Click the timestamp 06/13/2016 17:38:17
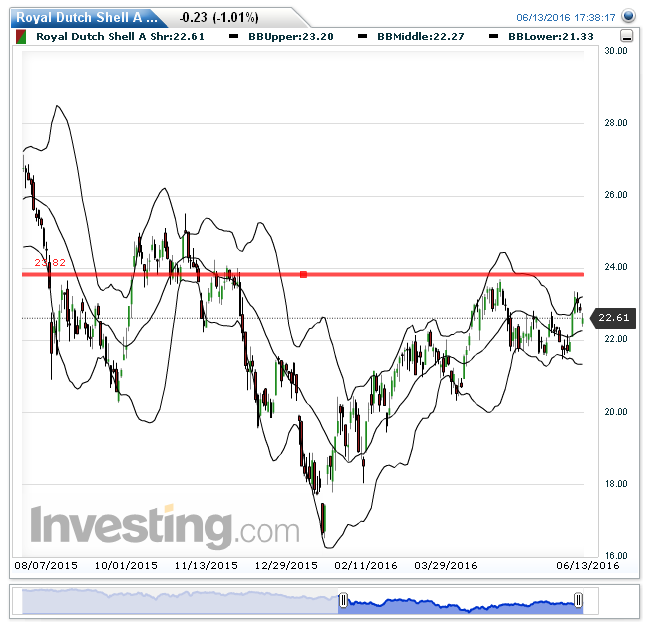This screenshot has width=650, height=627. click(x=566, y=17)
